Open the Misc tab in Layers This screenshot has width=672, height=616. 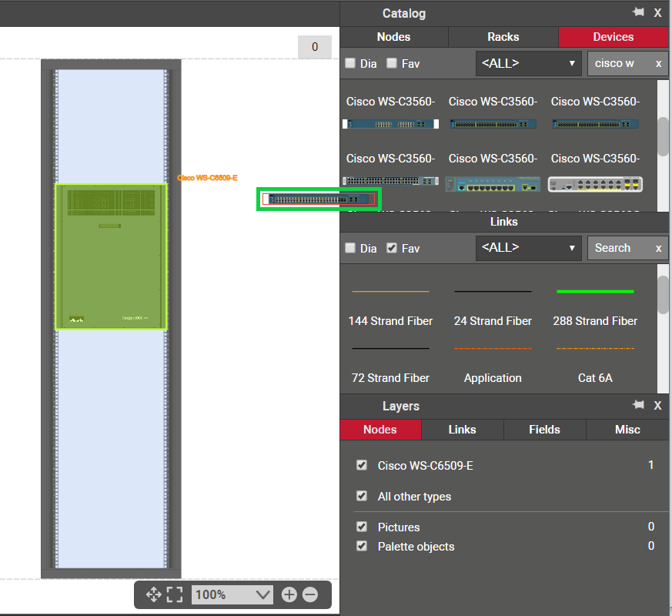[627, 430]
